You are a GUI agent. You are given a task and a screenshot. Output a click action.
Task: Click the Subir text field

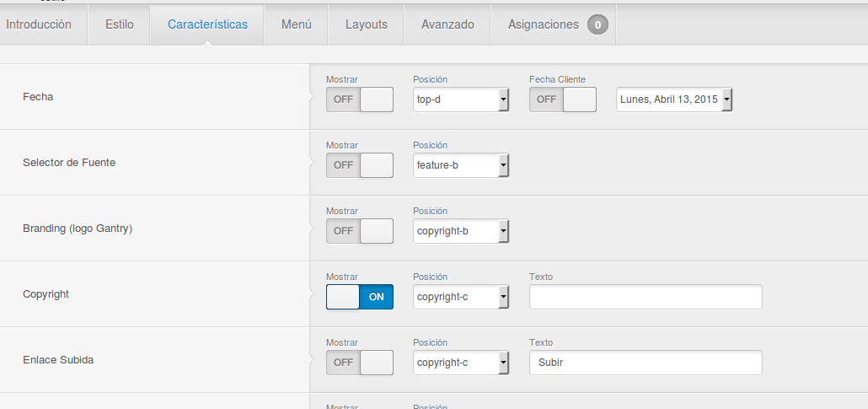[646, 363]
